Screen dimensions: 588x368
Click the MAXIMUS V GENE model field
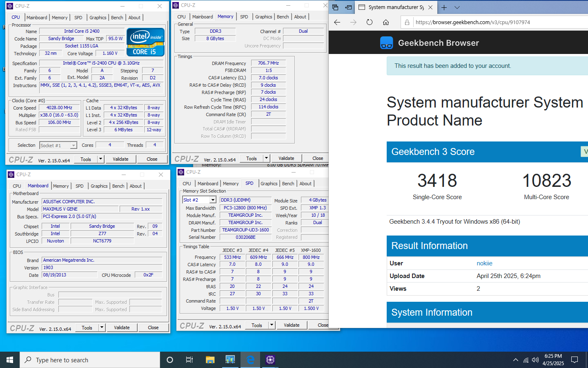pyautogui.click(x=80, y=209)
